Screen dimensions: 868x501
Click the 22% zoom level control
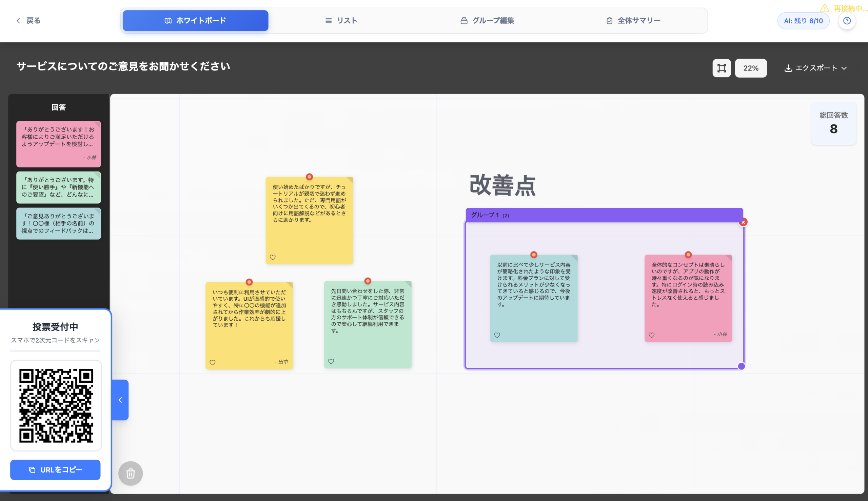click(751, 68)
